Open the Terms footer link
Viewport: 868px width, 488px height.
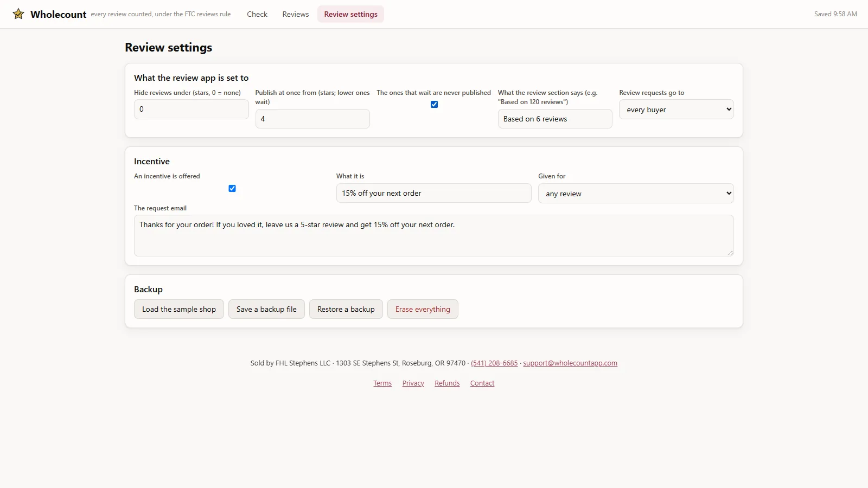click(382, 383)
